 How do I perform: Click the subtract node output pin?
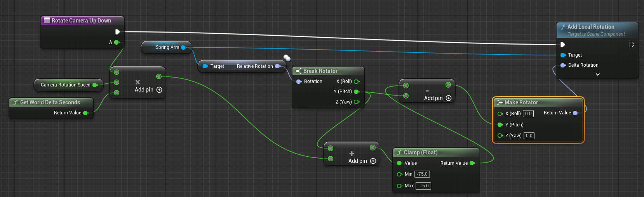pyautogui.click(x=448, y=85)
